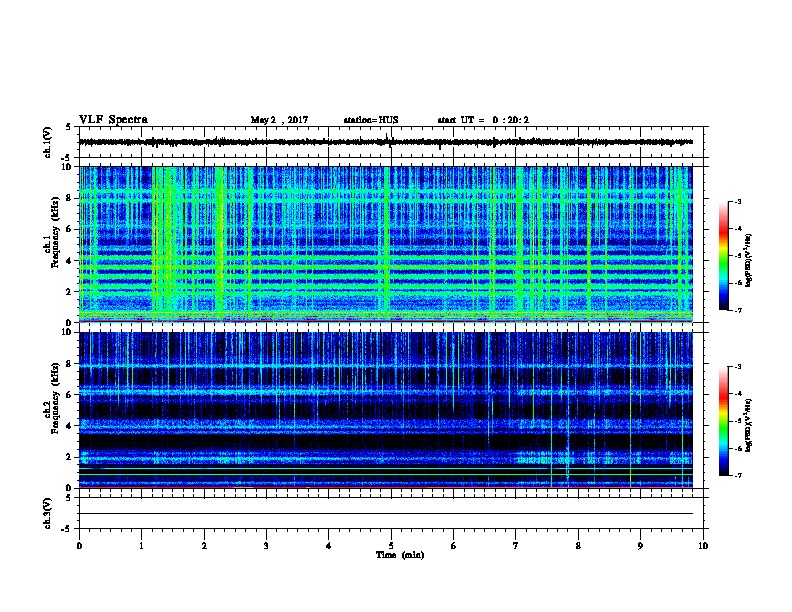Click the ch.2 "Frequency (kHz)" axis label
This screenshot has height=612, width=792.
56,398
